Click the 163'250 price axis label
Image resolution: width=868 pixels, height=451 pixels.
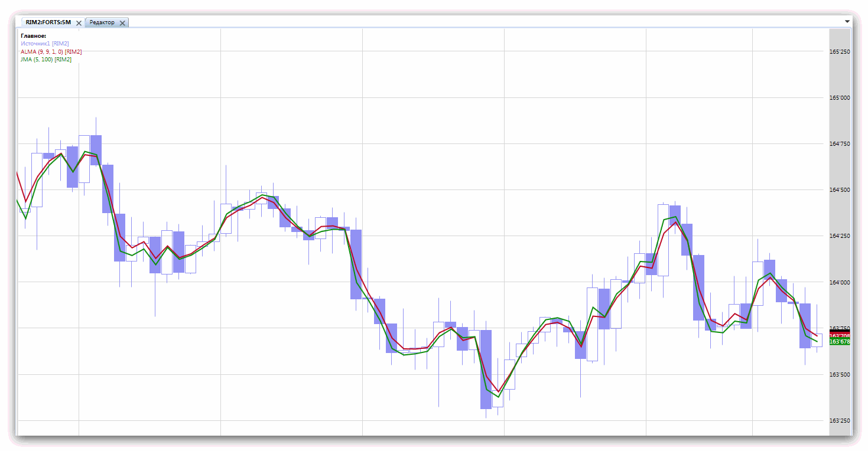[x=840, y=421]
